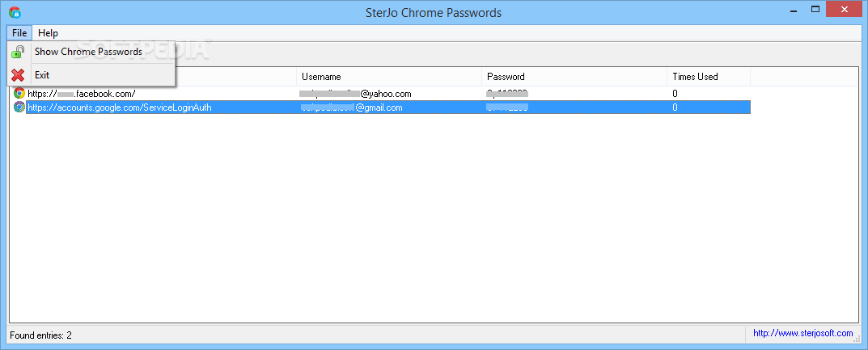Select the facebook.com URL entry
The height and width of the screenshot is (350, 868).
point(82,94)
